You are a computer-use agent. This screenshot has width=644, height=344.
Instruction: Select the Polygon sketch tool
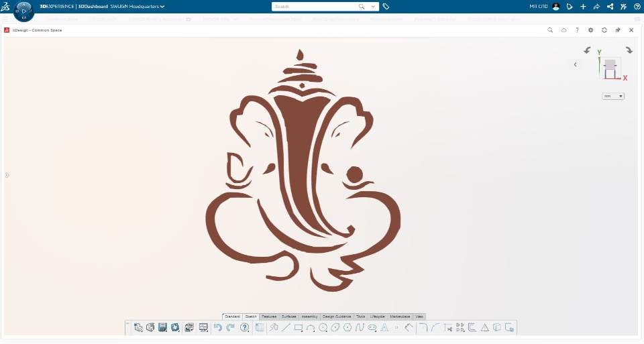tap(347, 327)
